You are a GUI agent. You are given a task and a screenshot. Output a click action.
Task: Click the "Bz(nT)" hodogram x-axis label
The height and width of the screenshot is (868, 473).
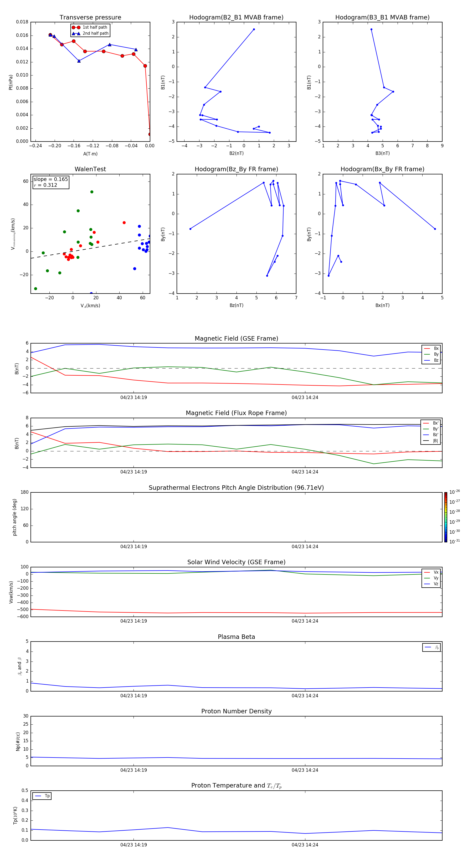pos(236,305)
